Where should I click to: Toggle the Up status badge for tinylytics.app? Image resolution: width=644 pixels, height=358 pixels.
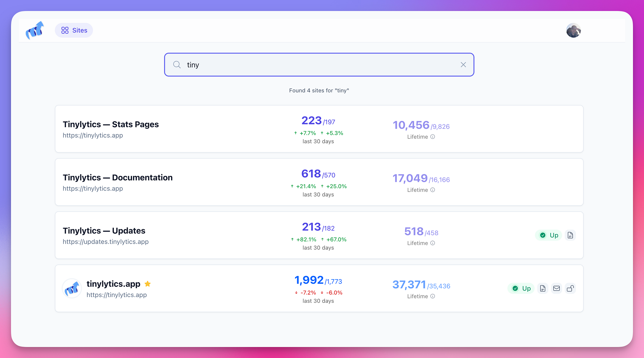tap(521, 288)
